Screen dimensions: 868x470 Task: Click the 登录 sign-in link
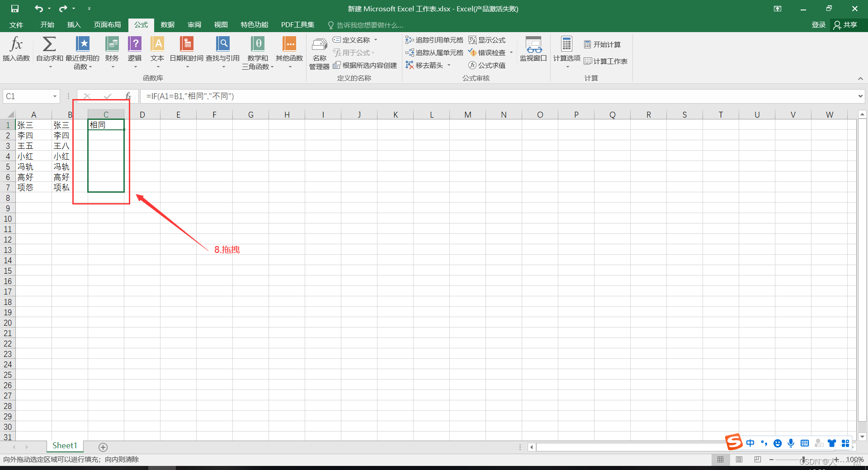pos(818,25)
